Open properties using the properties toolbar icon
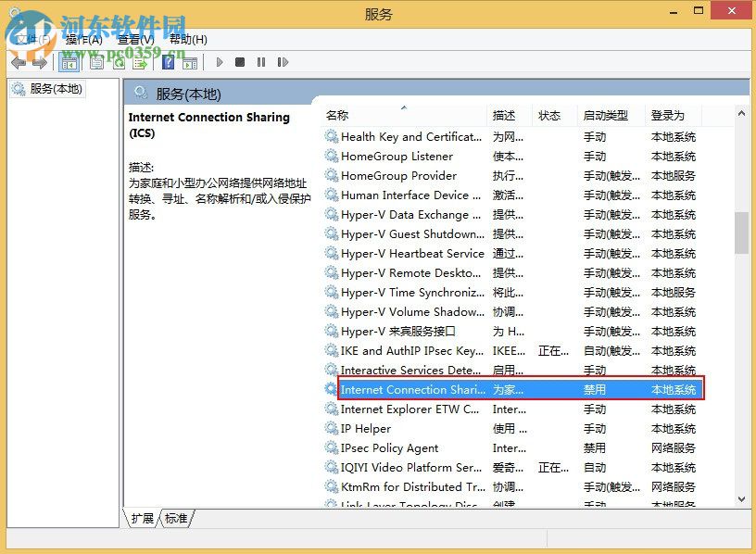 pos(96,62)
